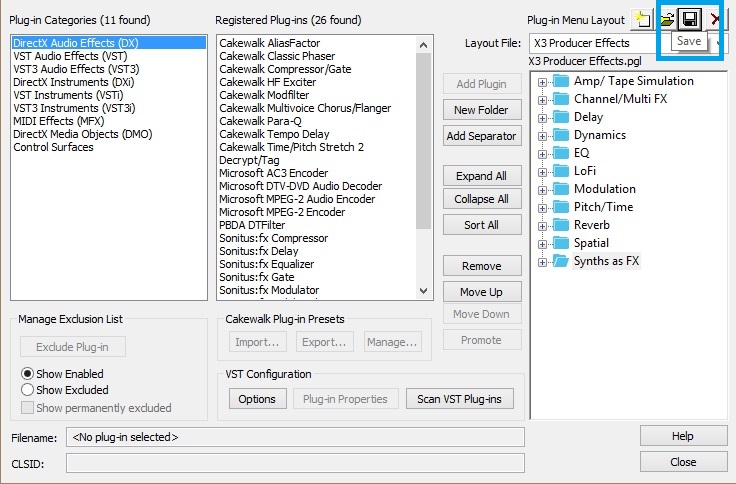This screenshot has width=736, height=484.
Task: Select MIDI Effects (MFX) category
Action: [x=59, y=121]
